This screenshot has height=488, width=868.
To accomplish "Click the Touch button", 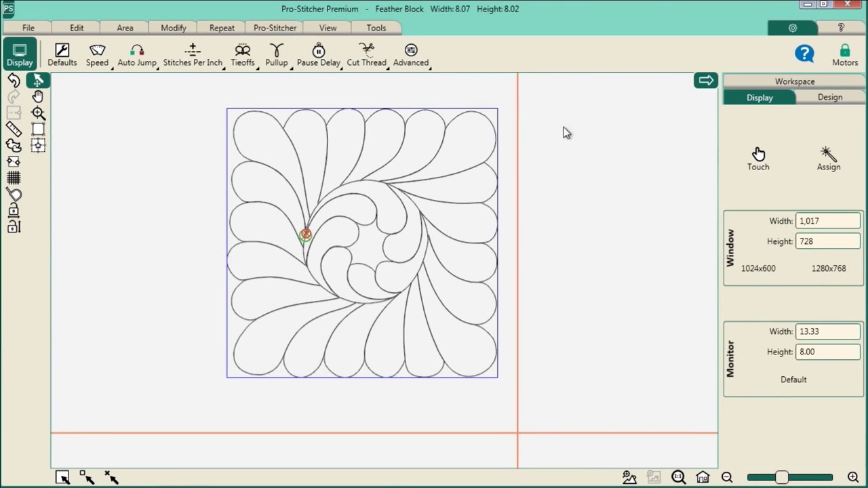I will (758, 159).
